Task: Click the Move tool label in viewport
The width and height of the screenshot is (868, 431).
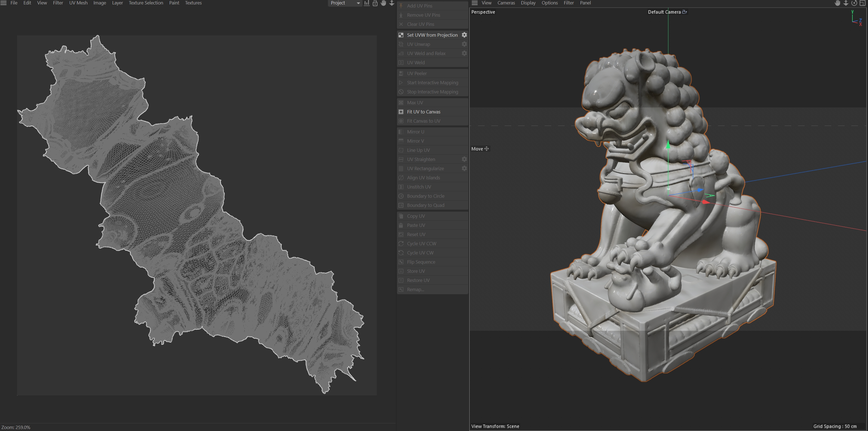Action: tap(477, 149)
